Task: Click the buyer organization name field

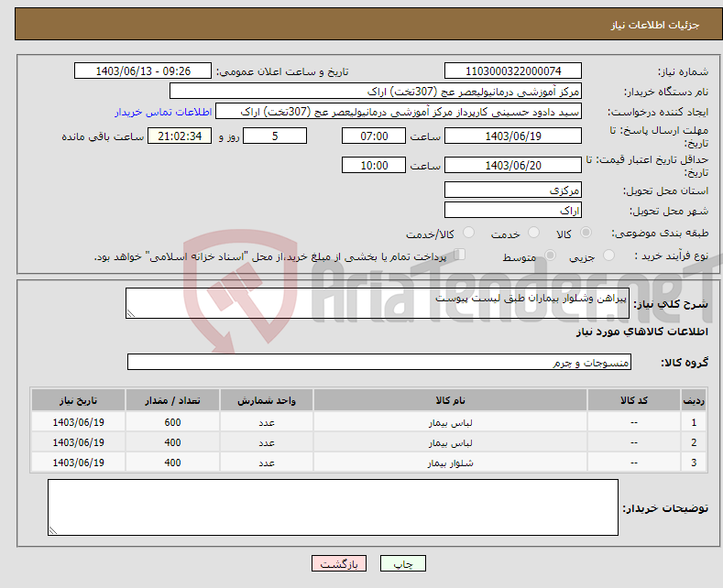Action: (376, 92)
